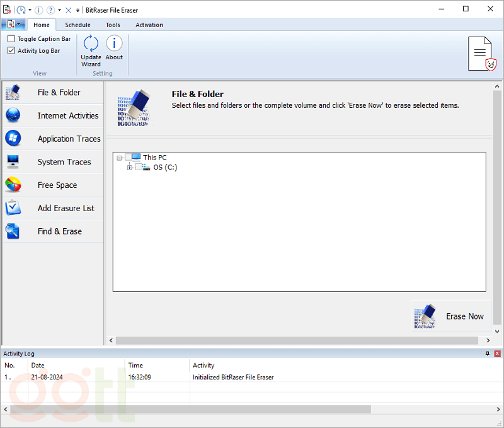Select the Internet Activities sidebar icon

(x=13, y=115)
